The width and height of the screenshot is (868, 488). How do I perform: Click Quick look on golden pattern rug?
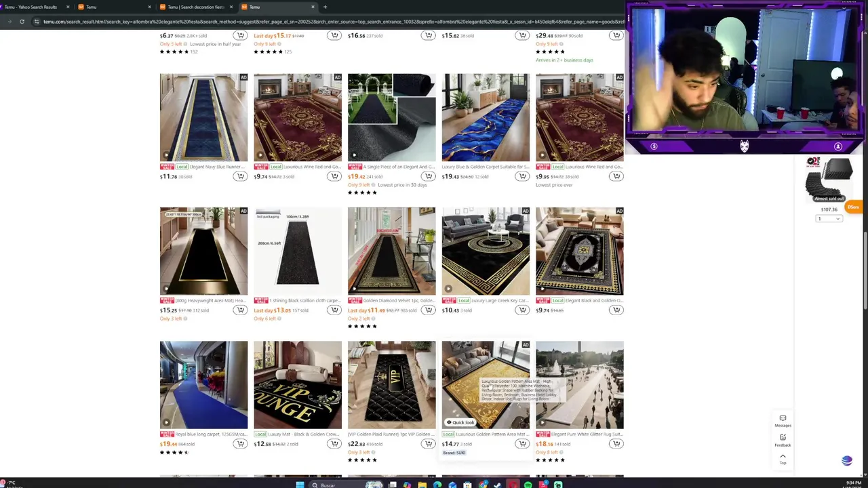(x=460, y=422)
